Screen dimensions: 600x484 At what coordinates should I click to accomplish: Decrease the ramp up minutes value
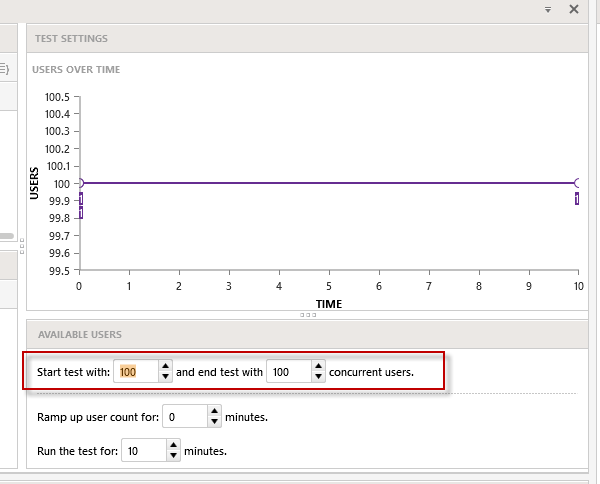[x=214, y=422]
